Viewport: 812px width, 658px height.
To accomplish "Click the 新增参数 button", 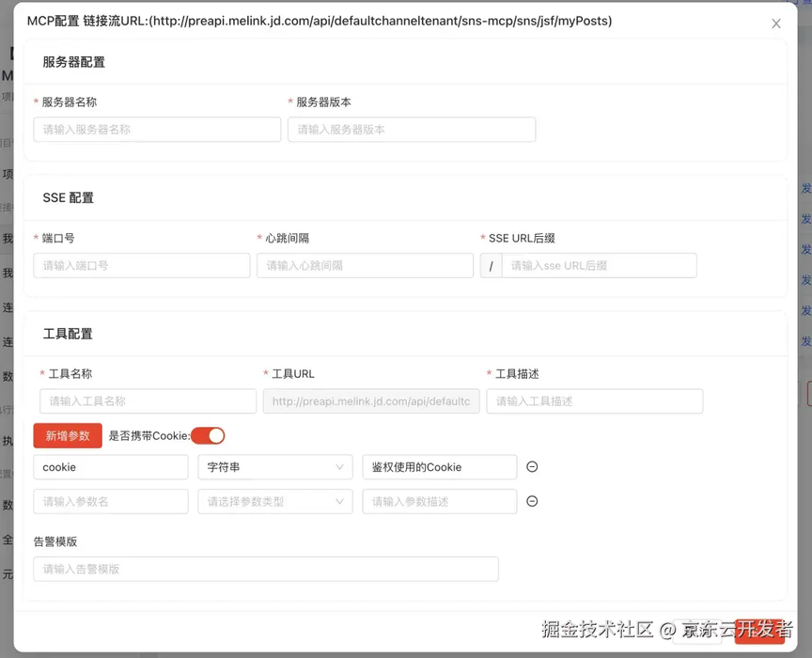I will 68,436.
